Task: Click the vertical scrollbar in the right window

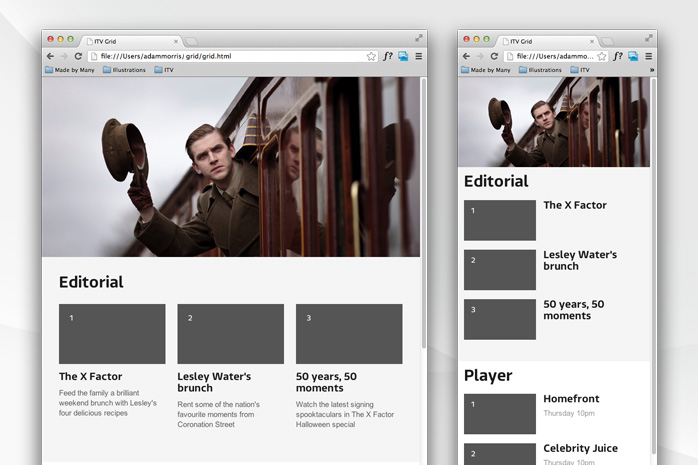Action: coord(654,266)
